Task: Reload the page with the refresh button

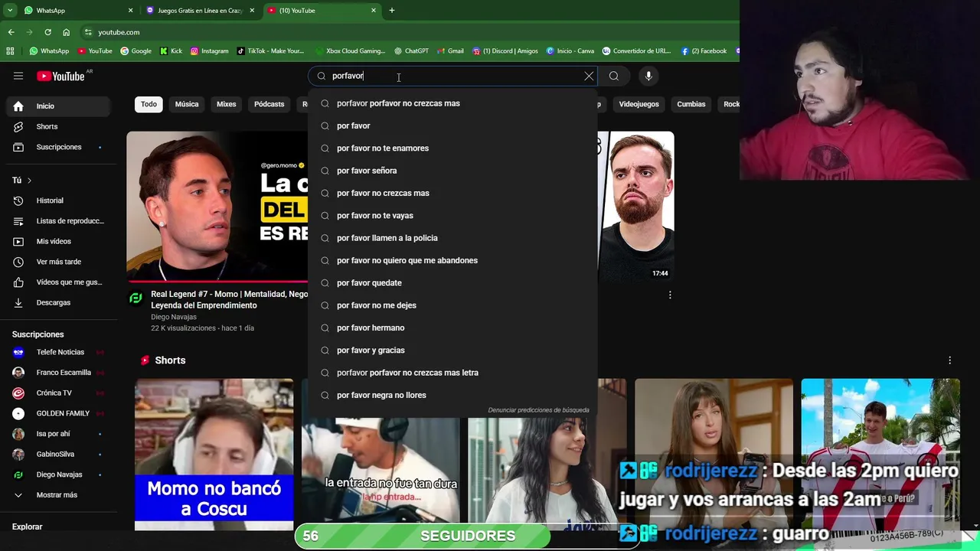Action: [x=47, y=32]
